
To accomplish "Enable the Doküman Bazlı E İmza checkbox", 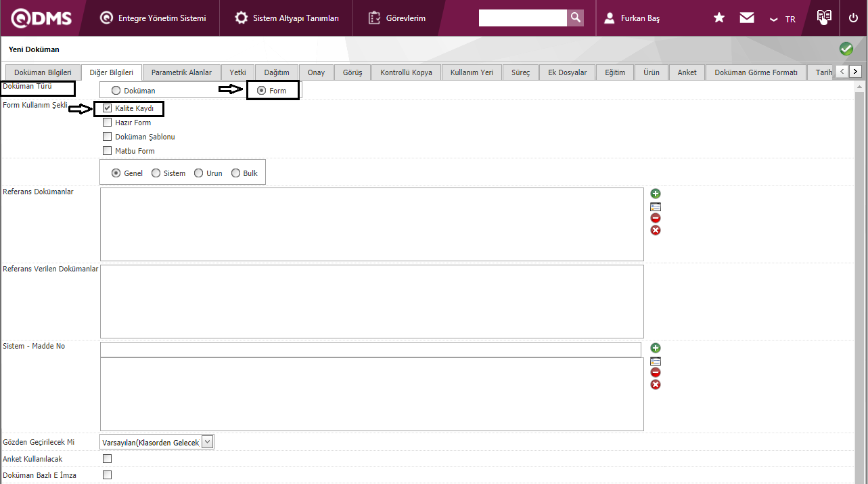I will coord(107,475).
